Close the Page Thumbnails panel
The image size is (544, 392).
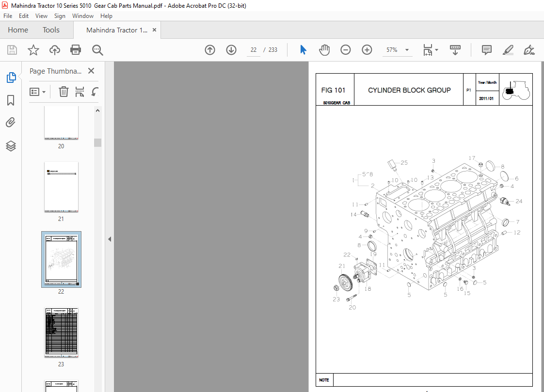click(91, 71)
